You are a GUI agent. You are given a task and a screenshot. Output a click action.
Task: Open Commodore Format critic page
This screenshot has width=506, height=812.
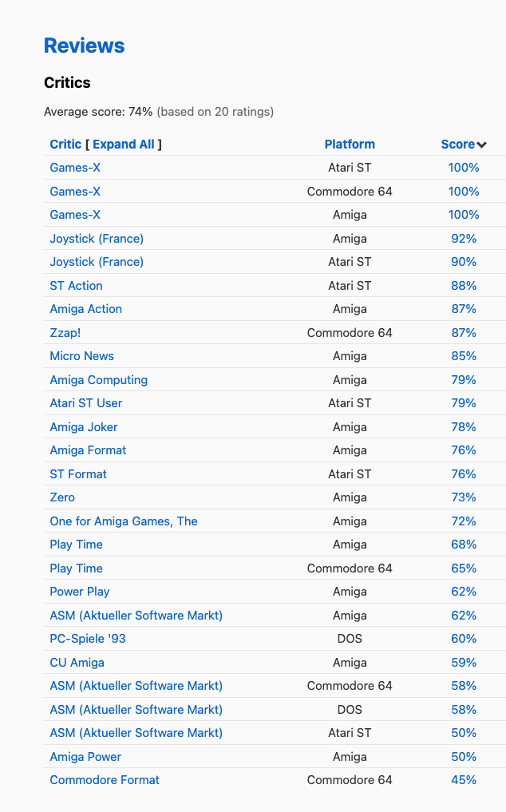coord(105,780)
